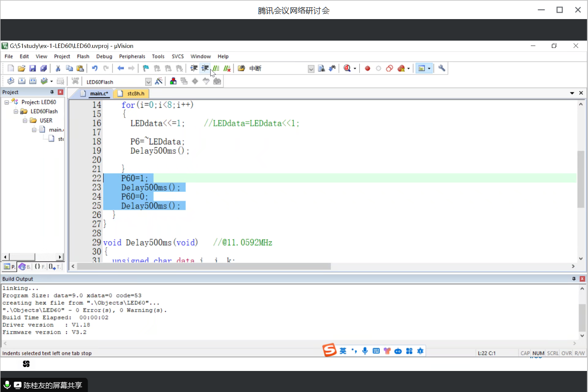Image resolution: width=588 pixels, height=392 pixels.
Task: Open the find text combo box dropdown
Action: click(x=311, y=69)
